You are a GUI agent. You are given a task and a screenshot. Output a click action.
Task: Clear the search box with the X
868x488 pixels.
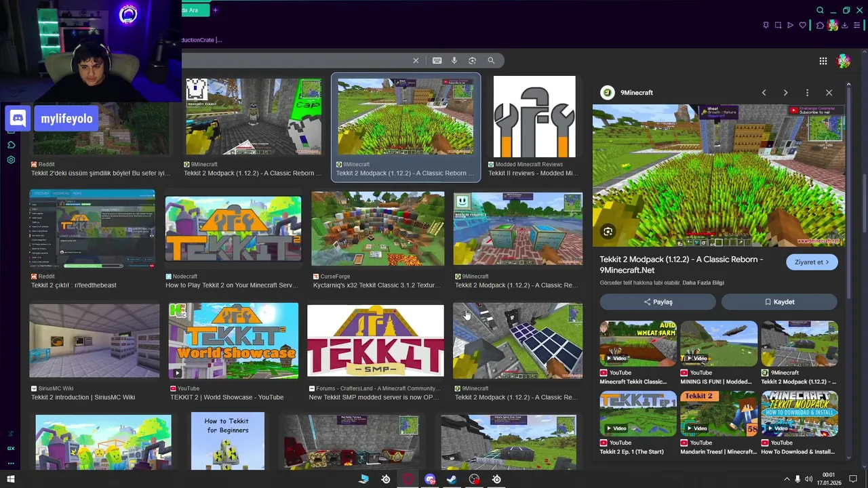click(416, 60)
